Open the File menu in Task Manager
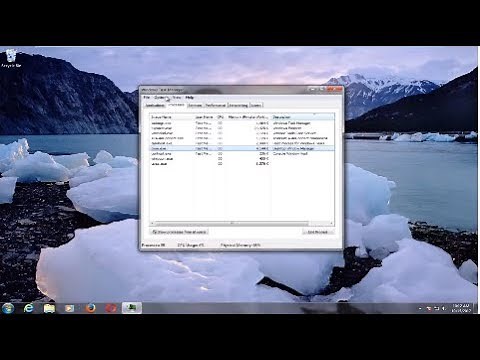480x360 pixels. 147,97
